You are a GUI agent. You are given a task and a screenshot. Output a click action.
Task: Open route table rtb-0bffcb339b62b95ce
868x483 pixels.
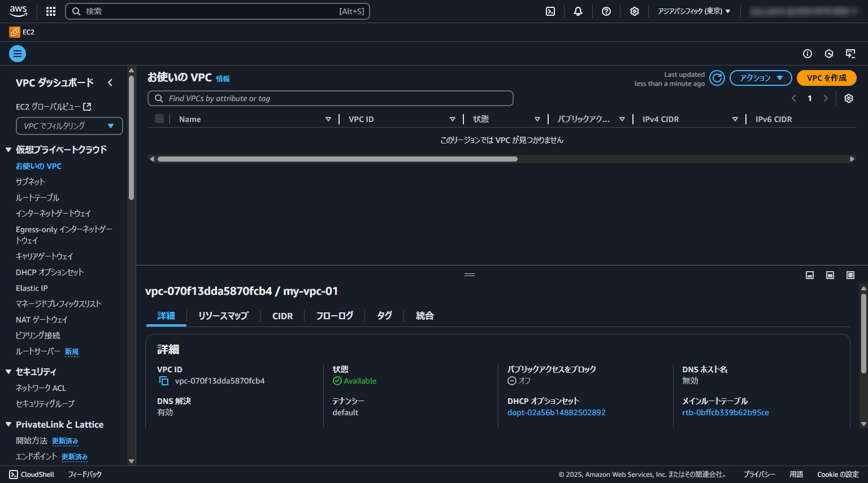point(726,412)
